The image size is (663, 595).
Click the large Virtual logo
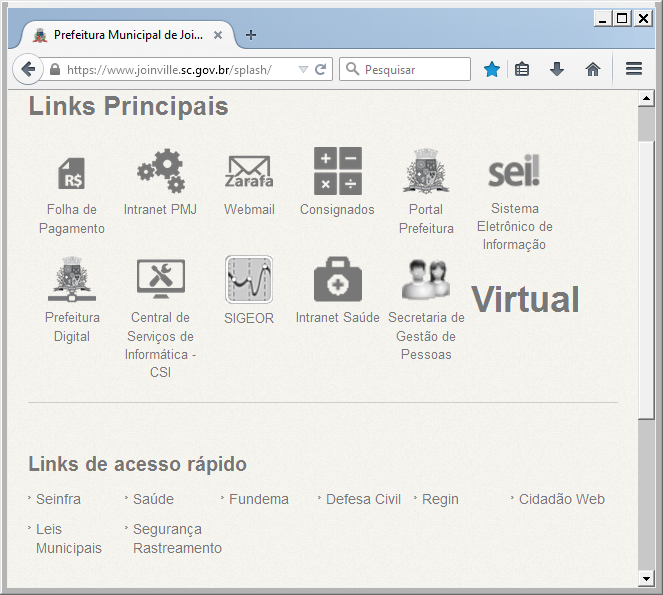click(525, 299)
